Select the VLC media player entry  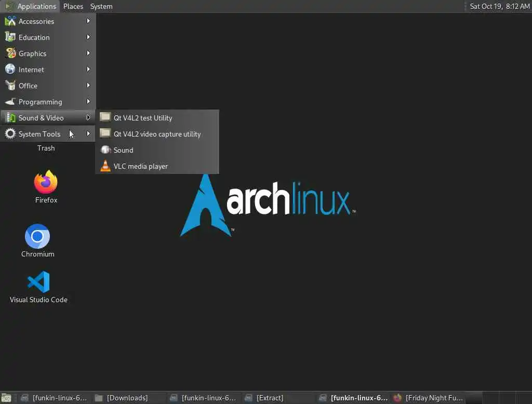[157, 166]
